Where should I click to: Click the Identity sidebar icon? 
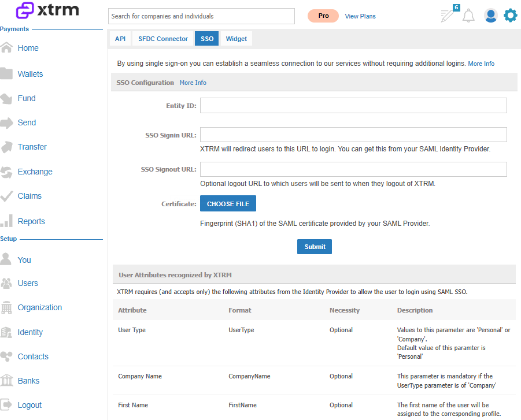[6, 332]
